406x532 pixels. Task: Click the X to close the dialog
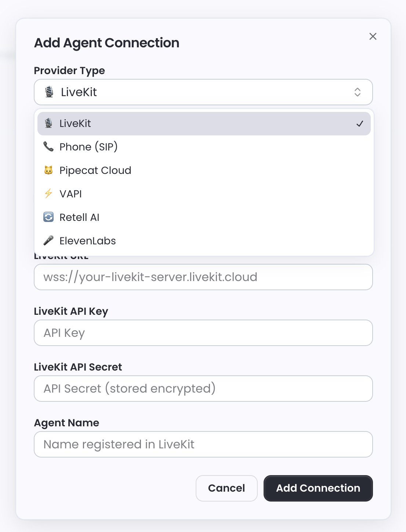(373, 36)
